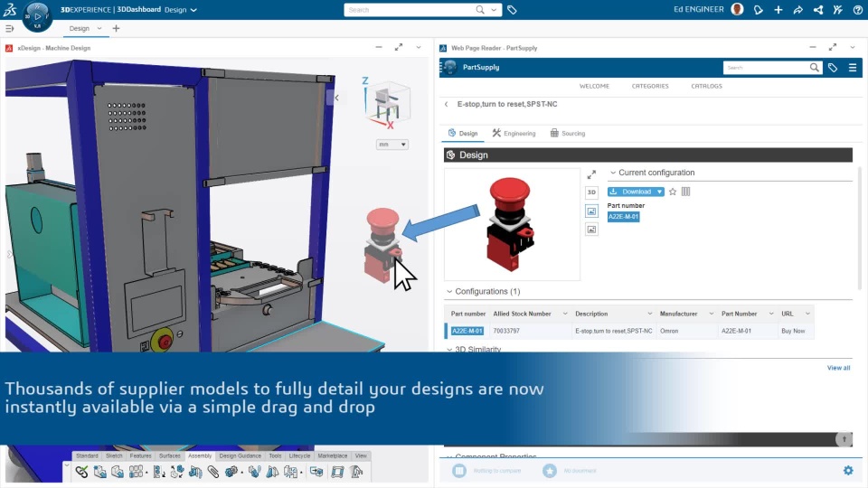
Task: Go back from E-stop part page
Action: click(446, 104)
